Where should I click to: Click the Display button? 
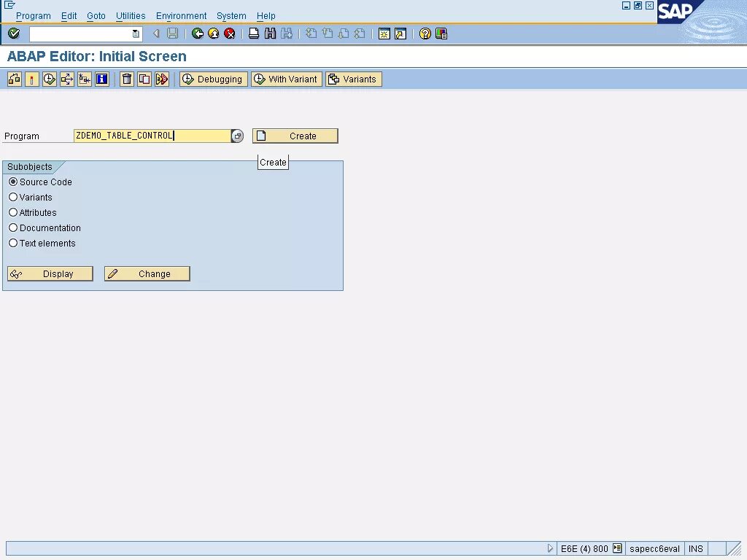coord(50,274)
